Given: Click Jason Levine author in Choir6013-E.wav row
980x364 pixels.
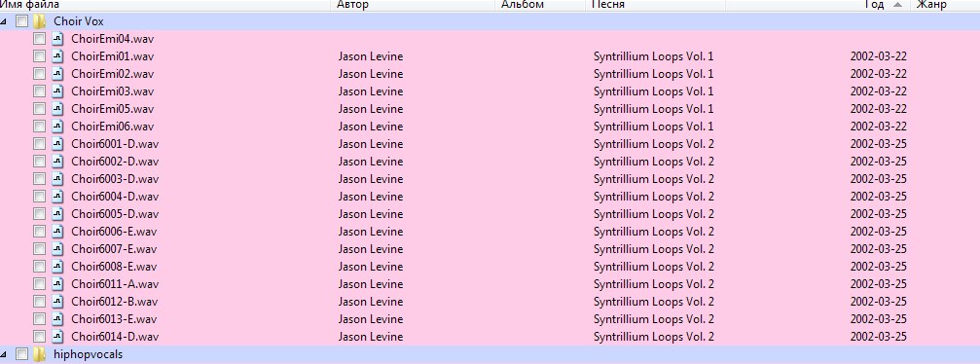Looking at the screenshot, I should pyautogui.click(x=371, y=319).
